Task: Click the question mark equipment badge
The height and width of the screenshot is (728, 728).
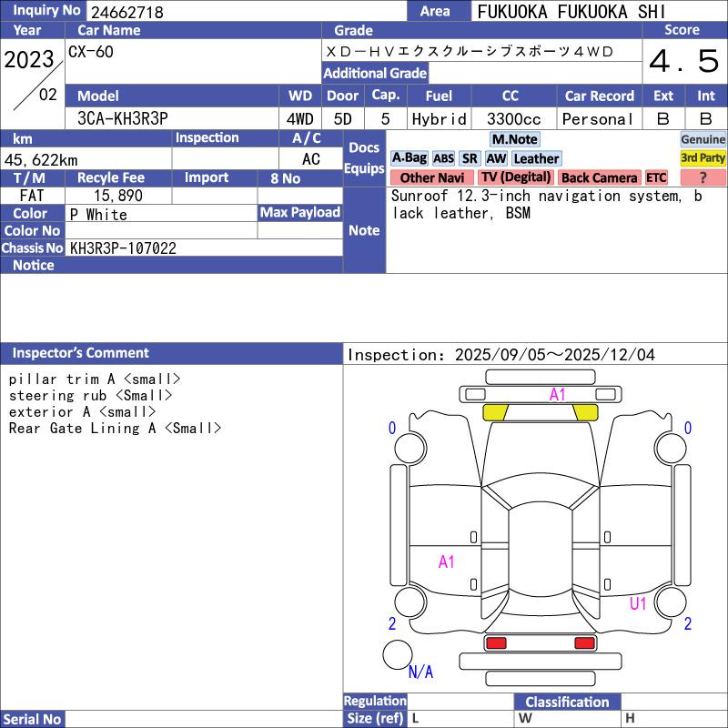Action: (703, 177)
